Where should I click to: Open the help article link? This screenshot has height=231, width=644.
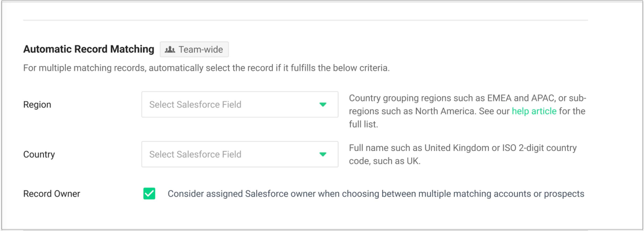[x=534, y=111]
